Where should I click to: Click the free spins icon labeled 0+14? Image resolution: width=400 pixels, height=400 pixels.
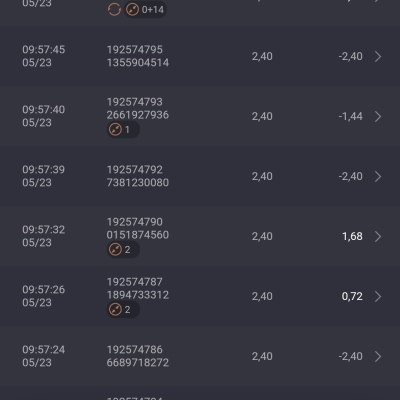pos(145,9)
